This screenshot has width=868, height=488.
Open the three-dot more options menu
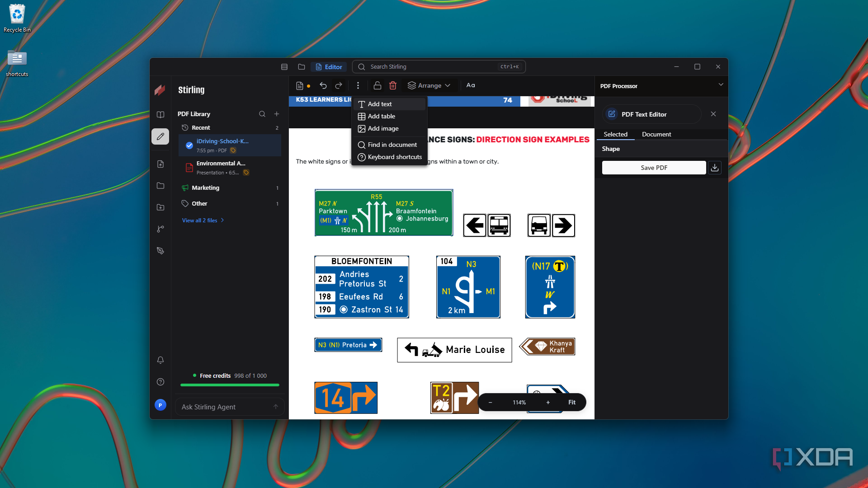pos(358,85)
